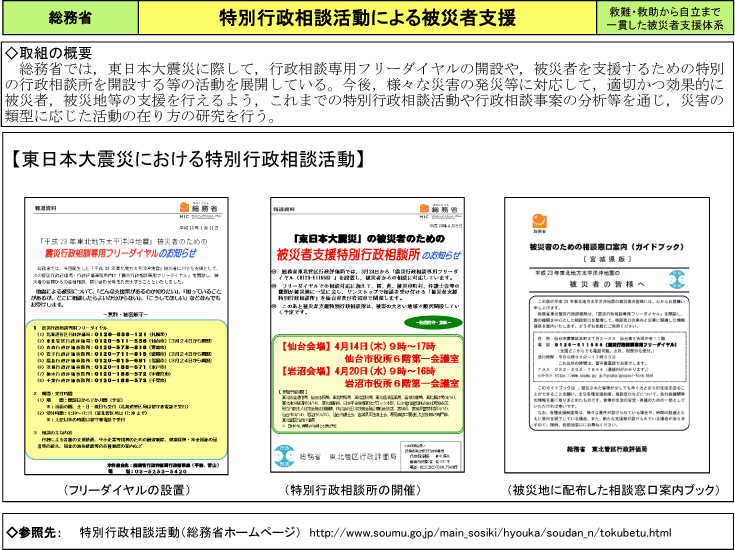
Task: Click the 総務省 header label
Action: coord(70,18)
